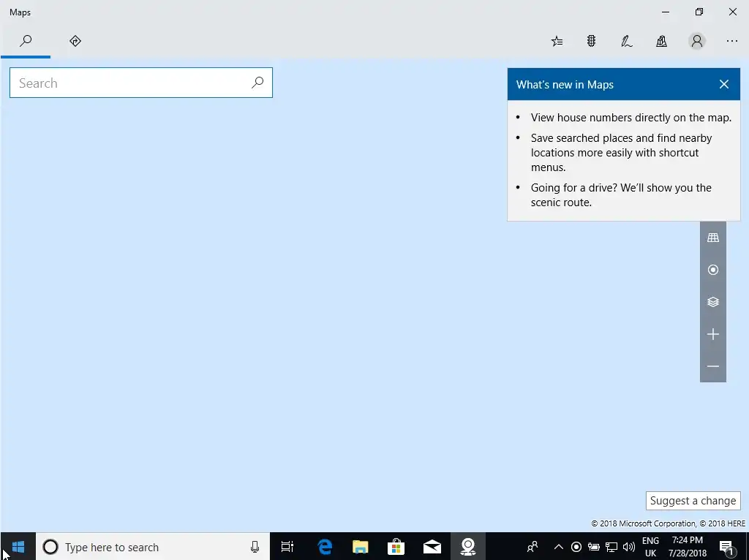
Task: Open File Explorer from the taskbar
Action: 360,547
